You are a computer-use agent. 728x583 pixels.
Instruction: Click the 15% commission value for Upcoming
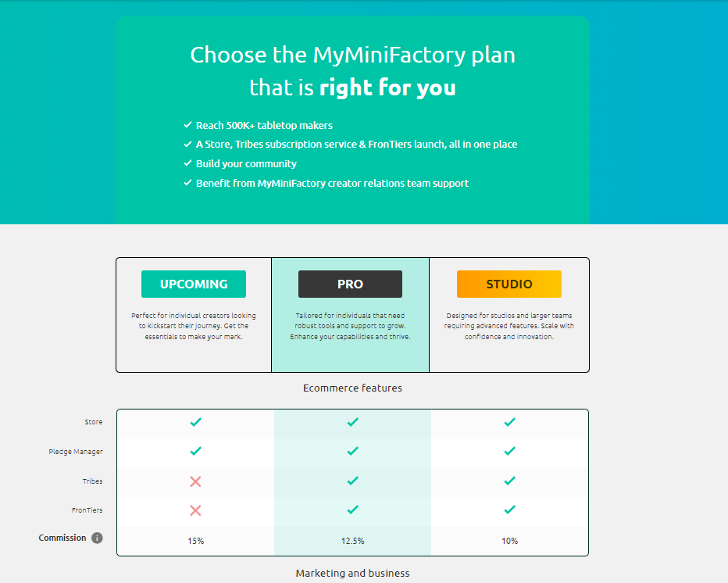tap(196, 541)
